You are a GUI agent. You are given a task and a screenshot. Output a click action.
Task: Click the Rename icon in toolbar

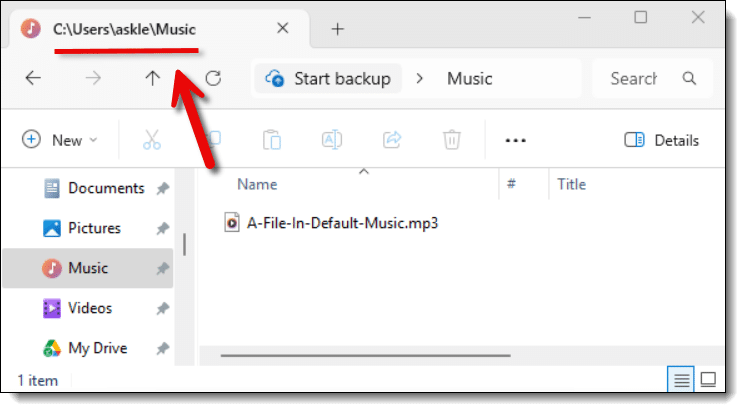point(332,140)
